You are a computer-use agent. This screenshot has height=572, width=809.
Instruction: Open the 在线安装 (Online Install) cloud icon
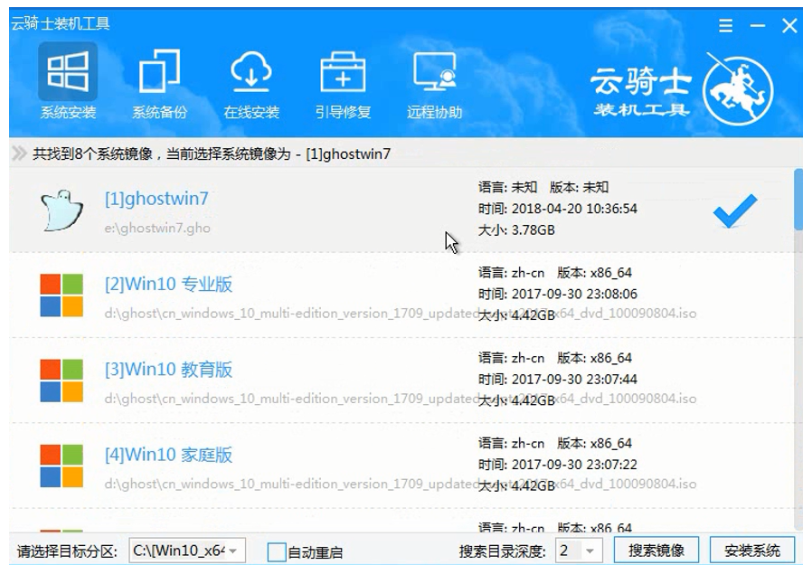coord(251,84)
